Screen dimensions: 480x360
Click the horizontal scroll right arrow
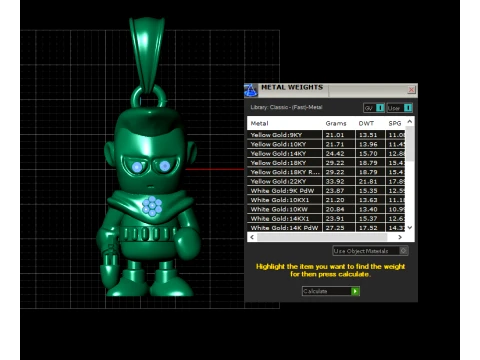pos(400,237)
